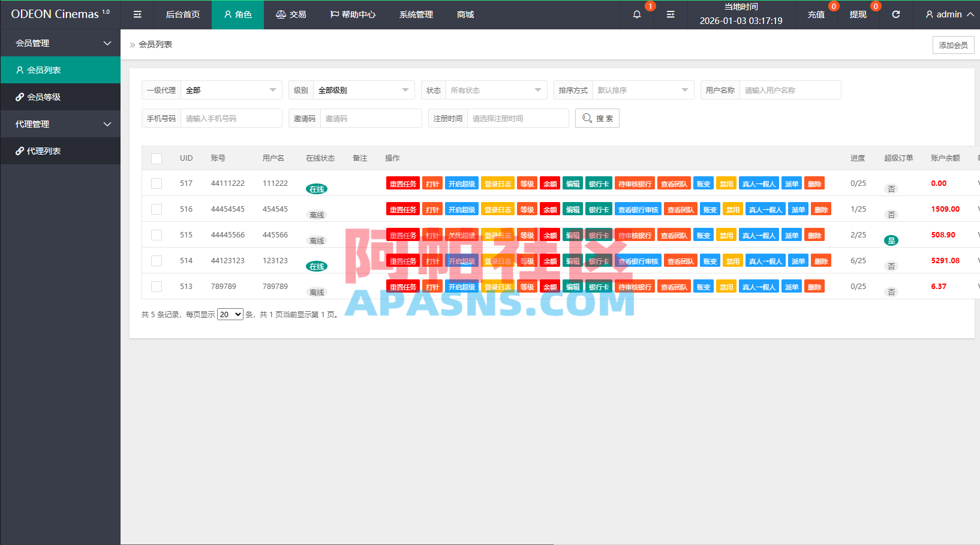Viewport: 980px width, 545px height.
Task: Open the notifications bell
Action: click(637, 14)
